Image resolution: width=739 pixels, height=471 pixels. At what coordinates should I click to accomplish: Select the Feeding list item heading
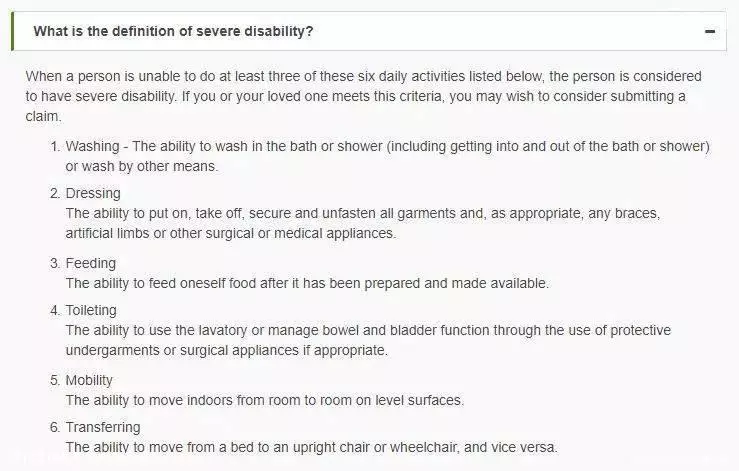coord(90,263)
